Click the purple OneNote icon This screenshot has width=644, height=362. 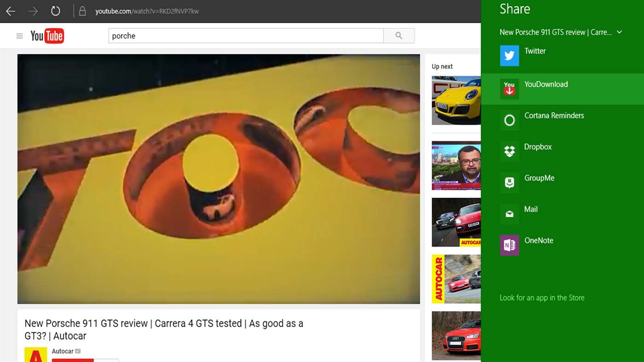509,245
